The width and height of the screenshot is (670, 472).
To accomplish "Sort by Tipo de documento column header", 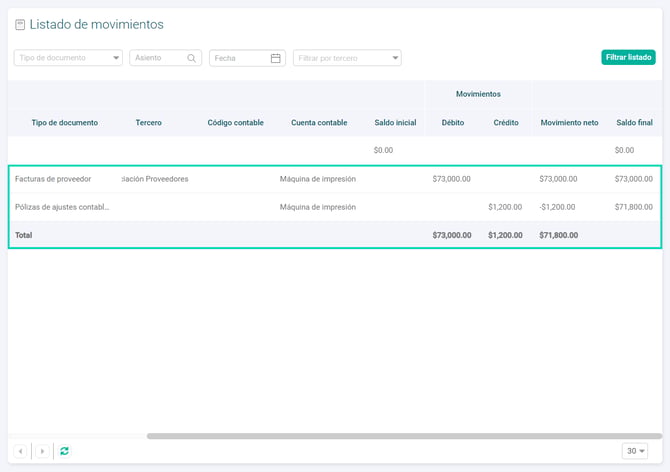I will (65, 123).
